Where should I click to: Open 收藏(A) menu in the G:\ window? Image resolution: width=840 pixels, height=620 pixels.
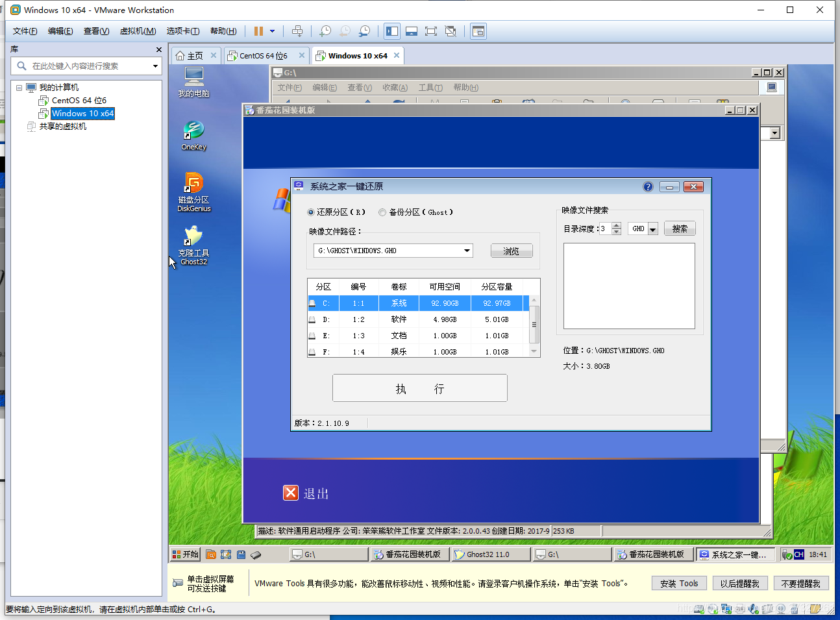pos(395,88)
